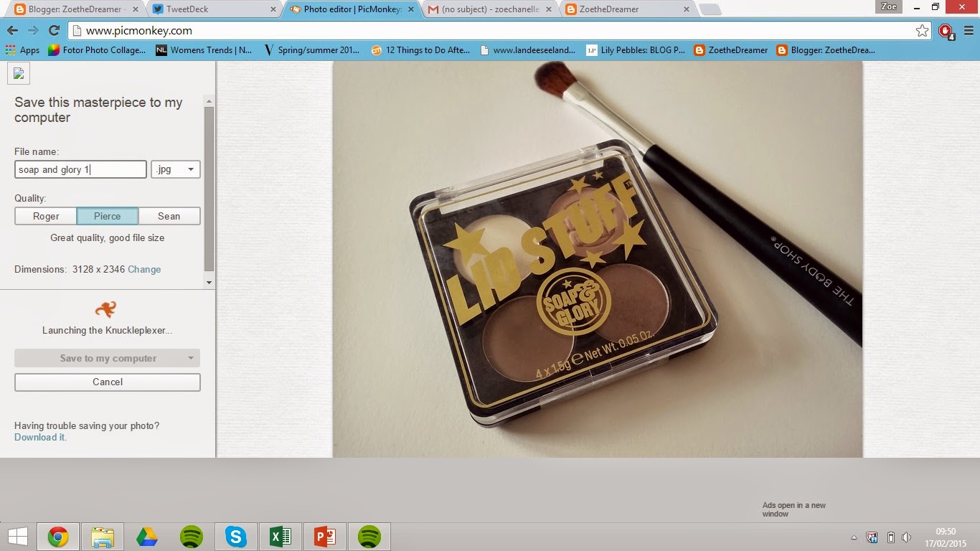
Task: Go back to the previous page
Action: point(12,30)
